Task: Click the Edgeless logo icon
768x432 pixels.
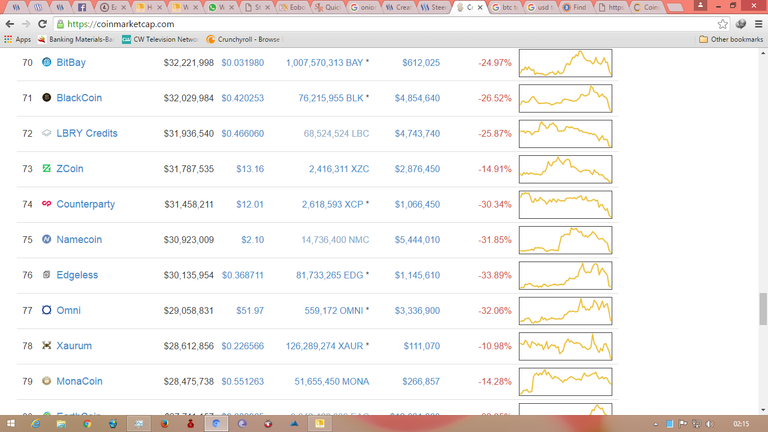Action: [x=47, y=275]
